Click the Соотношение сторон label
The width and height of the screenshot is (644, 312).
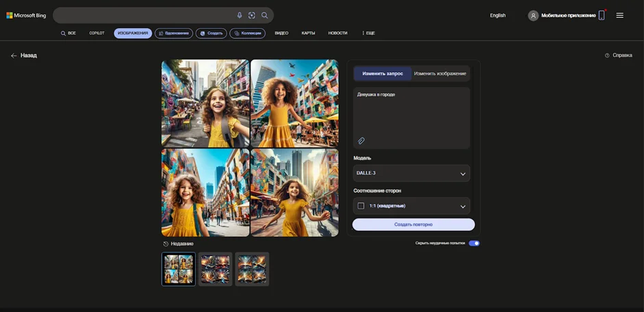click(377, 191)
